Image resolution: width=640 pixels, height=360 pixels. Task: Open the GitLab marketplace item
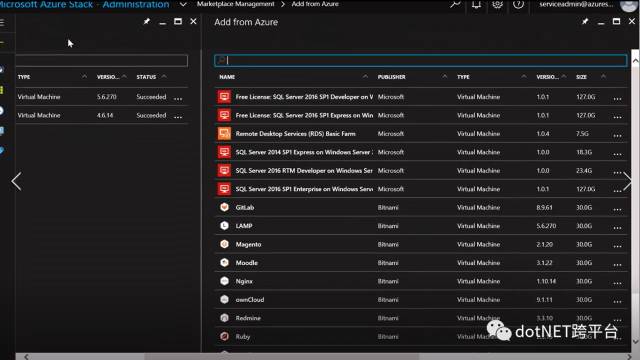coord(244,207)
